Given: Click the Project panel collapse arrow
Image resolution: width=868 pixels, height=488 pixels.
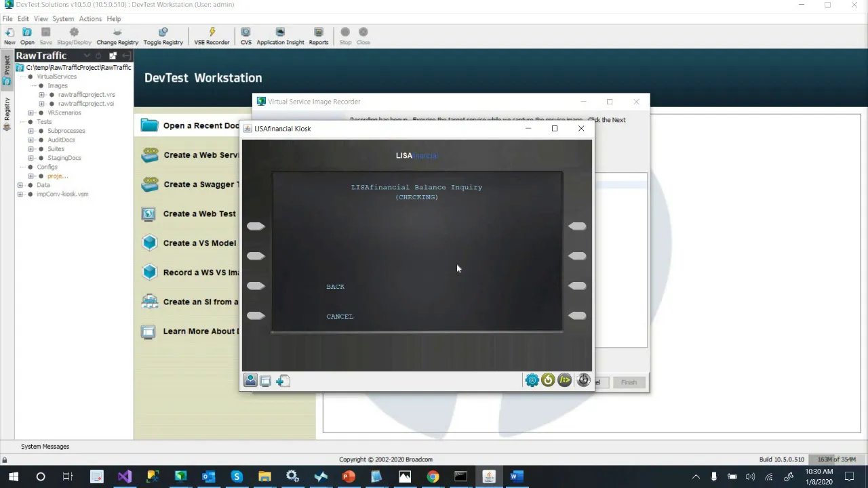Looking at the screenshot, I should pos(127,56).
